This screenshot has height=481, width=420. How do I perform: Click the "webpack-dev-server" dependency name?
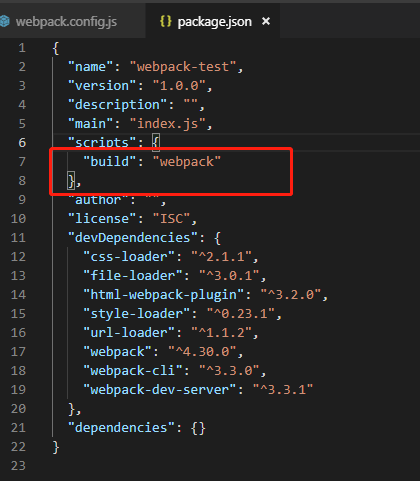click(160, 390)
